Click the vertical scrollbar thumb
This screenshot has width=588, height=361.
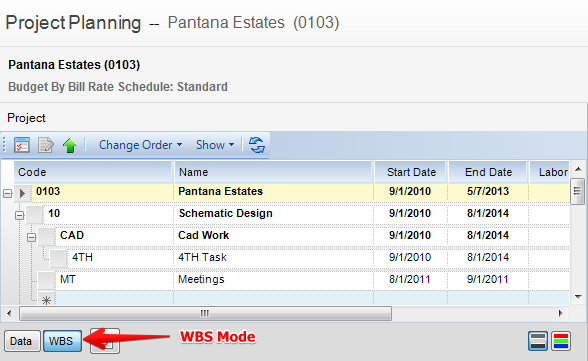pyautogui.click(x=578, y=191)
